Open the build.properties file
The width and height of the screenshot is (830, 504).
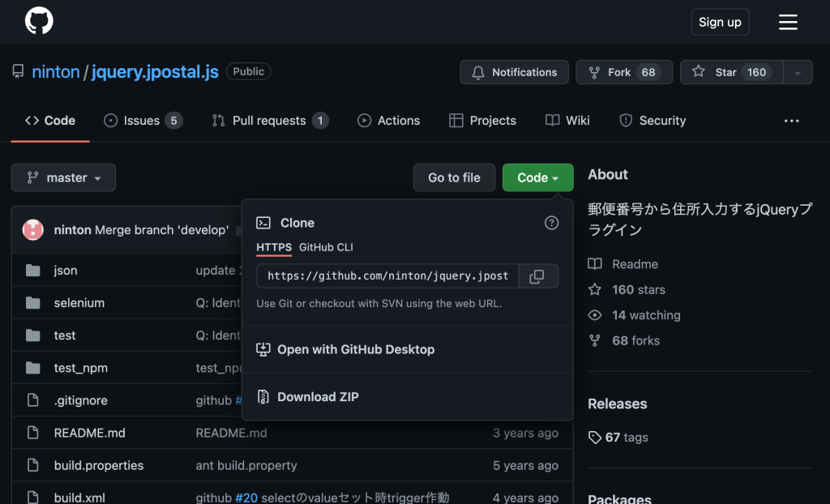[99, 465]
